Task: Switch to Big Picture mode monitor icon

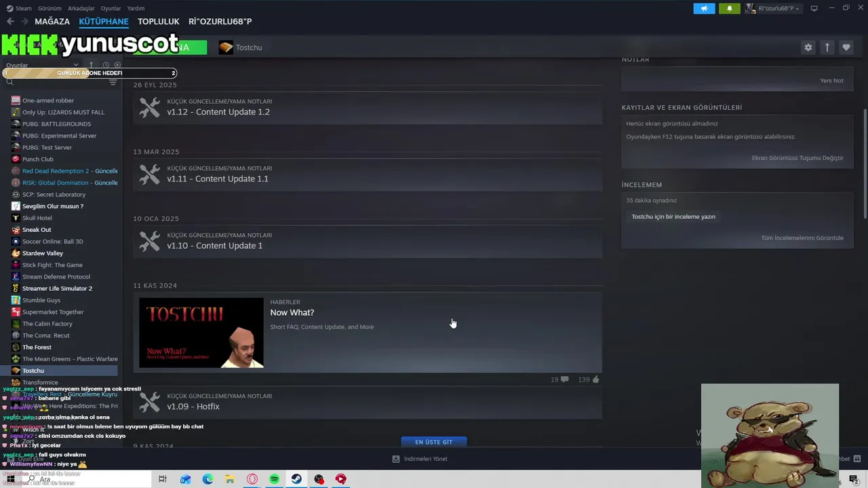Action: (x=814, y=8)
